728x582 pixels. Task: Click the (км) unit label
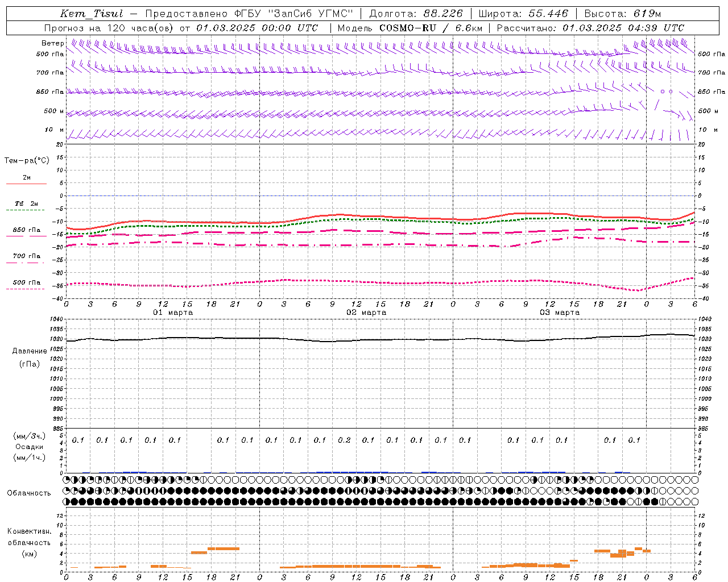29,554
